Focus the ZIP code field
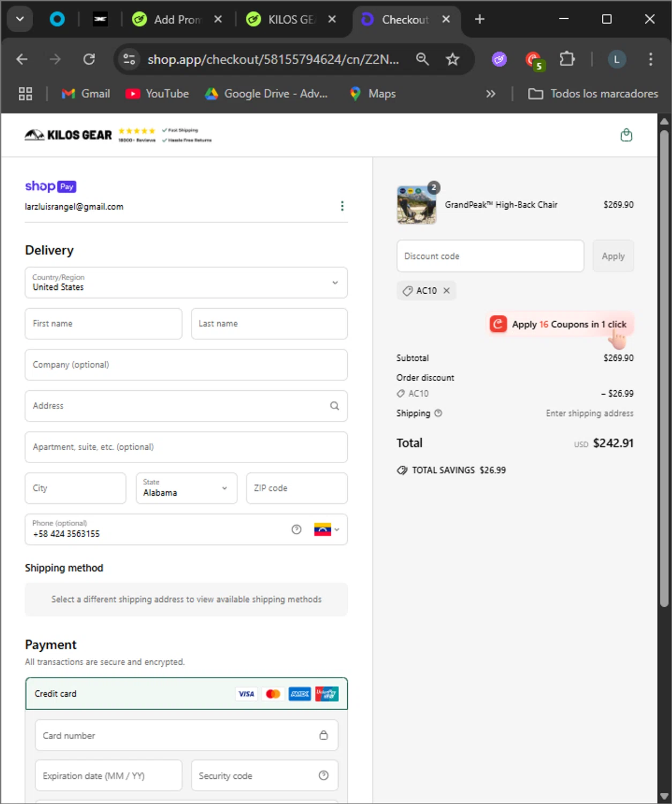 click(x=297, y=488)
